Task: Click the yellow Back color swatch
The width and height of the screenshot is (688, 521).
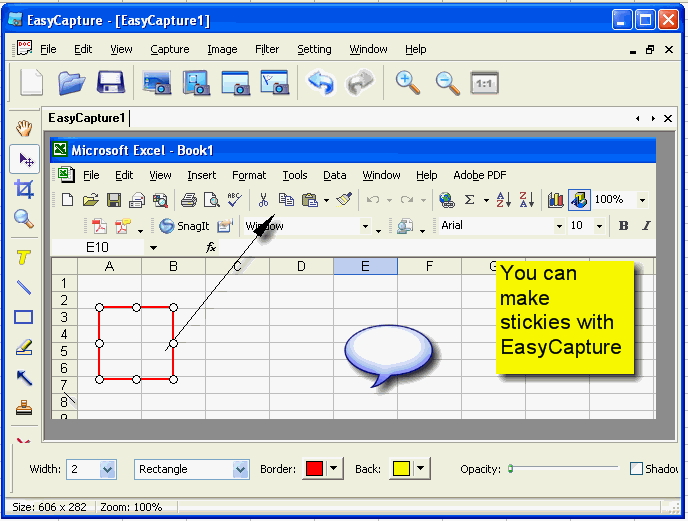Action: 401,468
